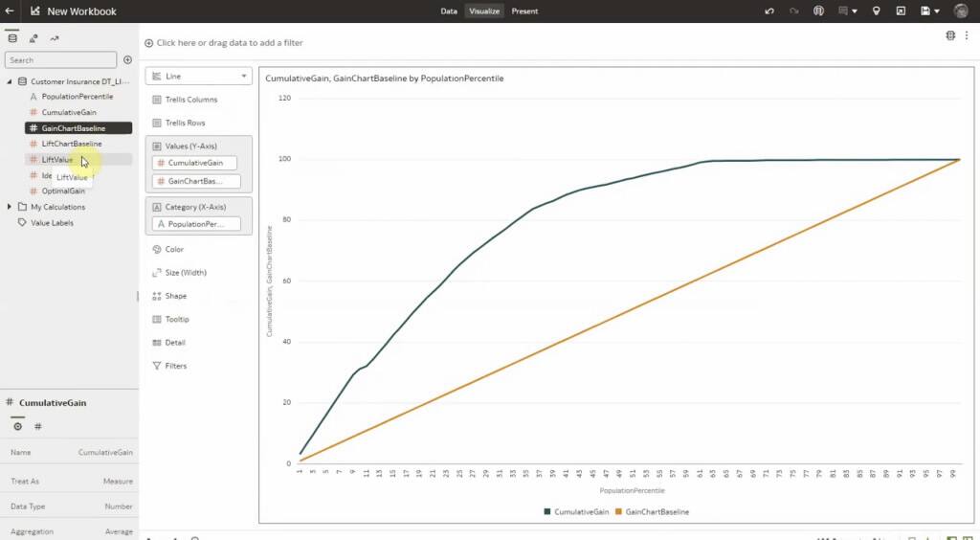Open the Number Format hash tab
Screen dimensions: 980x540
click(x=37, y=426)
